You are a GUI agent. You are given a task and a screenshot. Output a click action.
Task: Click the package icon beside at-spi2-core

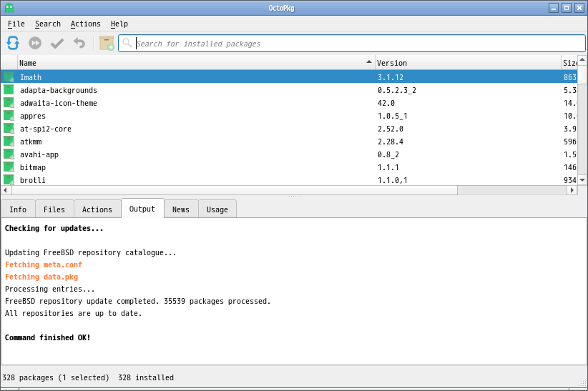(9, 129)
